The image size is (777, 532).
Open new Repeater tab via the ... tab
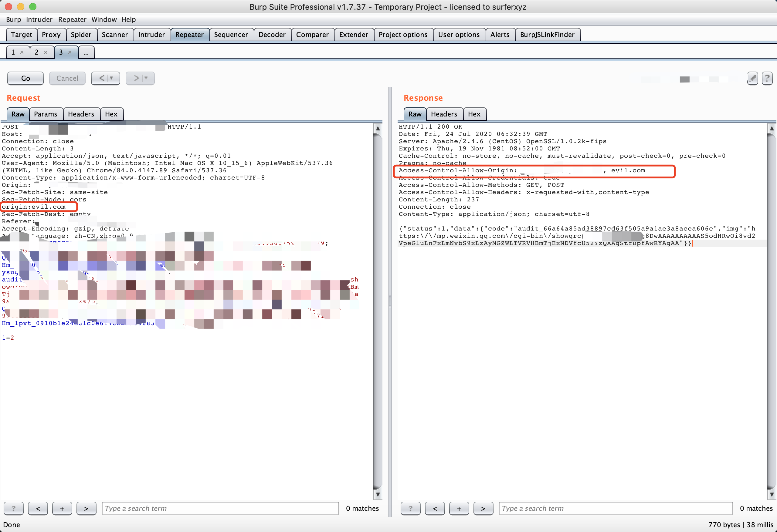click(x=86, y=52)
